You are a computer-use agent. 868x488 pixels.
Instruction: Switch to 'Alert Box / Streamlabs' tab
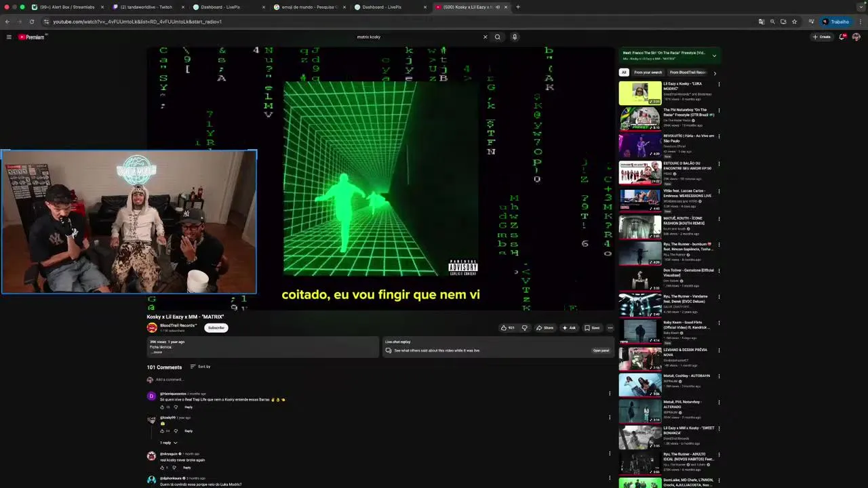pyautogui.click(x=68, y=7)
